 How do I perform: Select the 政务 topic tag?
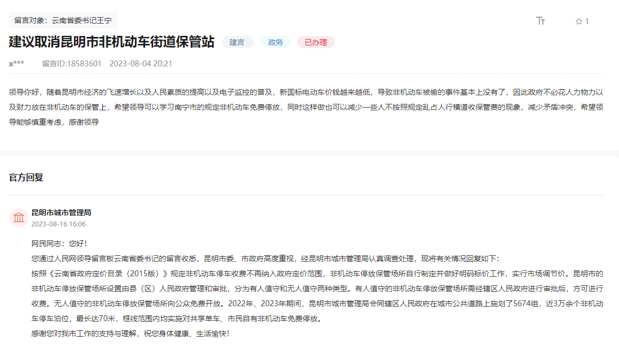(x=276, y=42)
